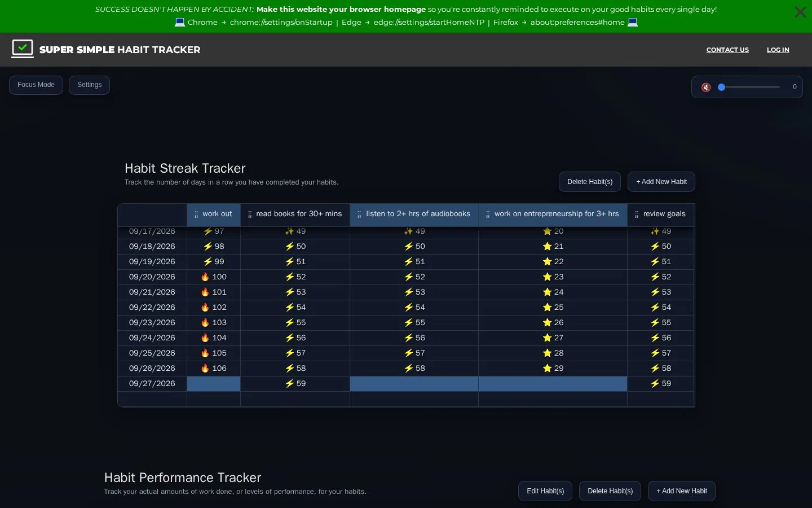
Task: Mark the empty entrepreneurship cell for 09/27/2026
Action: point(553,384)
